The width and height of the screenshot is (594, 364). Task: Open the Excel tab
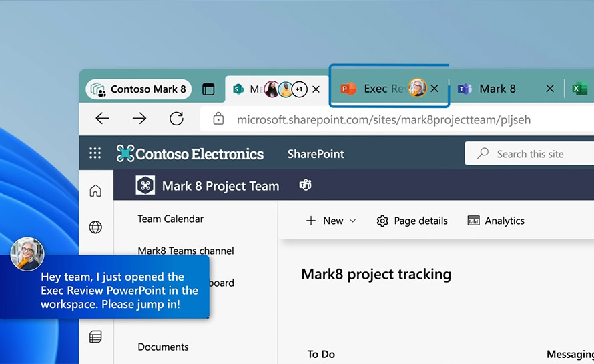[580, 89]
